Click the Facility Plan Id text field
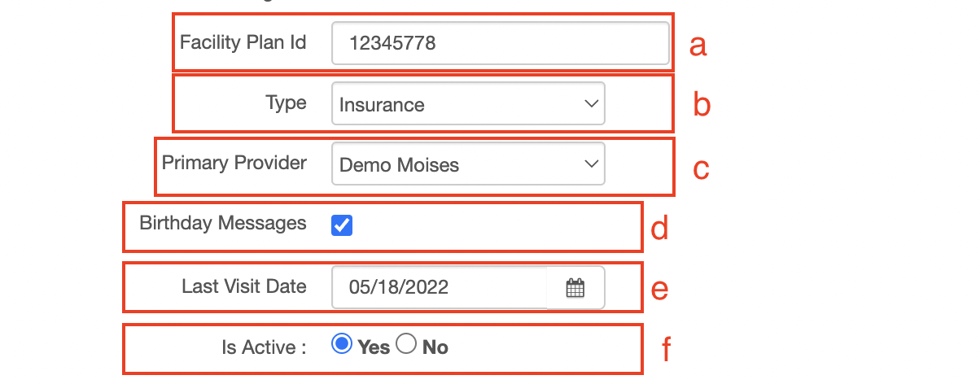 coord(501,43)
